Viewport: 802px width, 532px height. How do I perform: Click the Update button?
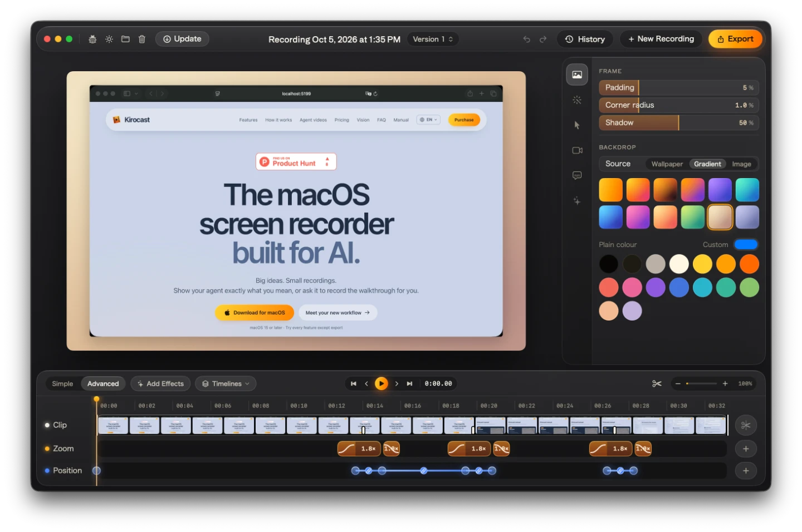[182, 39]
